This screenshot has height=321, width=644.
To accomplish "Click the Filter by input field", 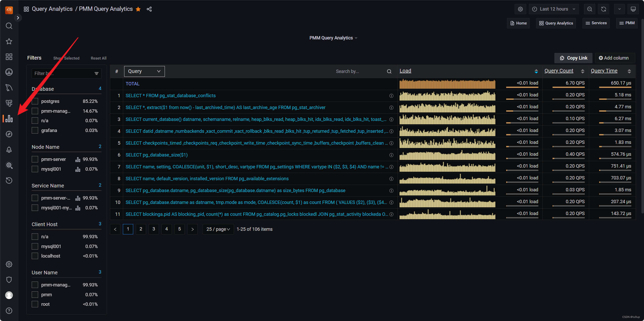I will (x=63, y=73).
